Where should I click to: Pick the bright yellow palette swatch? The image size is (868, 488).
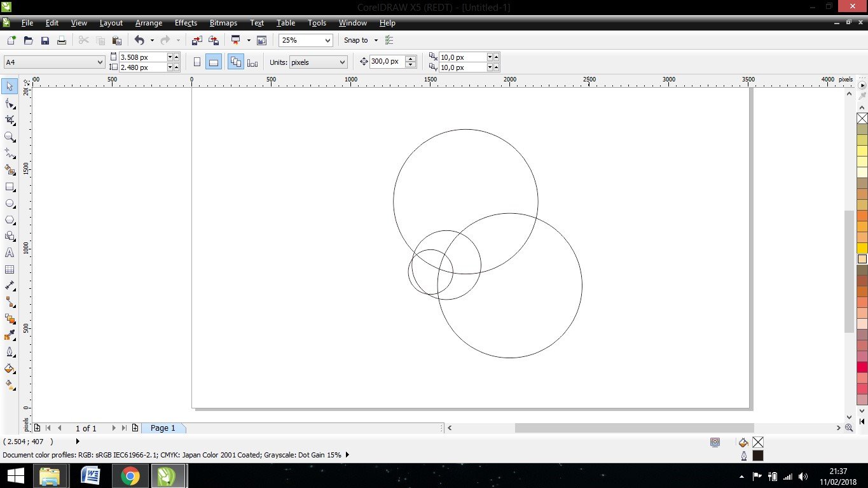862,248
